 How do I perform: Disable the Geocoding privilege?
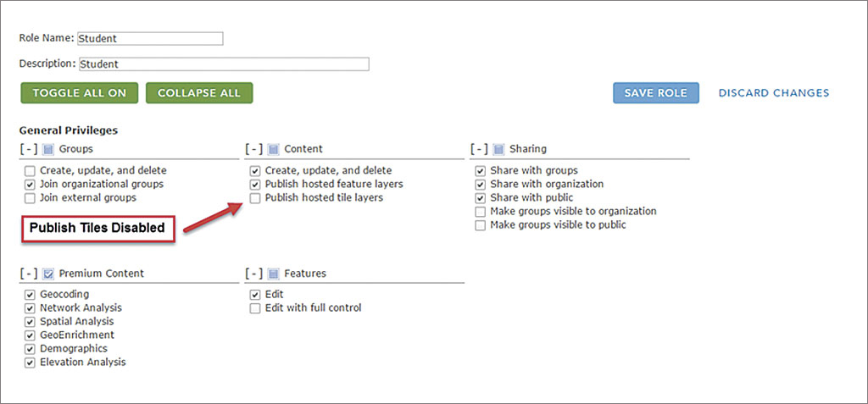point(30,295)
